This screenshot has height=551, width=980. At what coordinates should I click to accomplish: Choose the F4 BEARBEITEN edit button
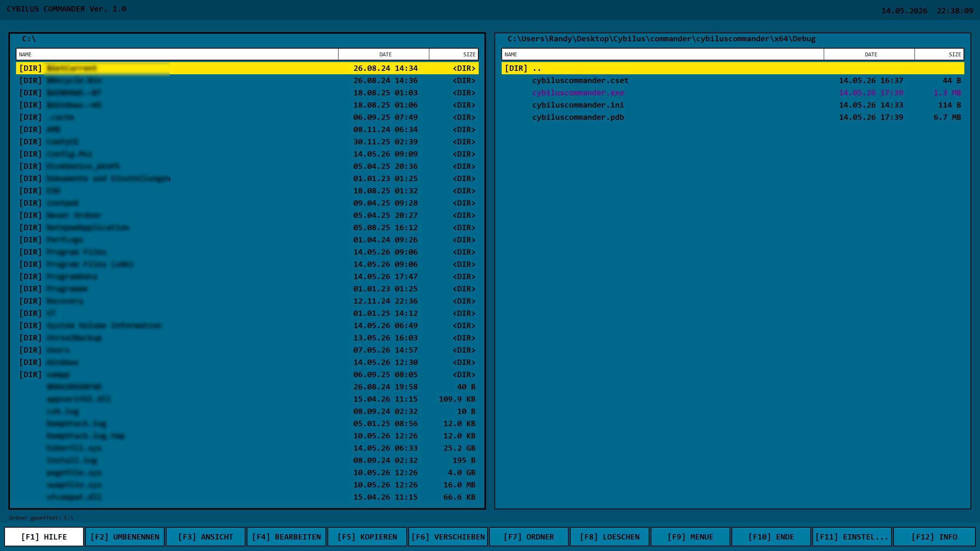tap(286, 536)
